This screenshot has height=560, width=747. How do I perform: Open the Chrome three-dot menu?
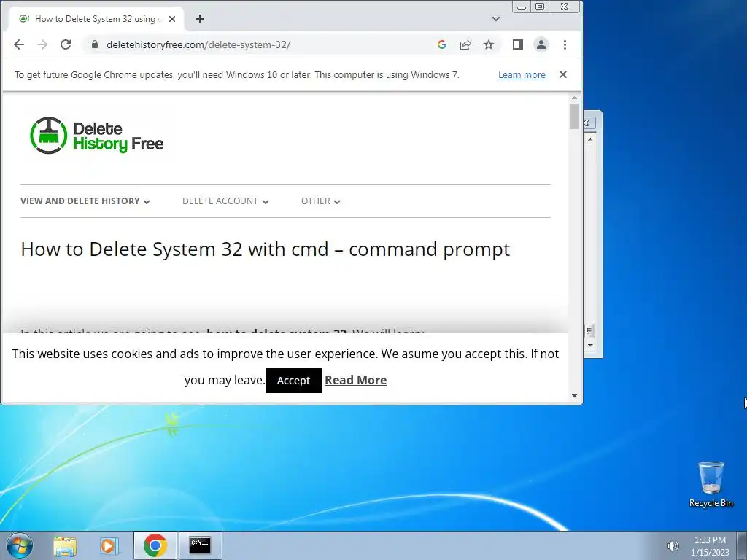pos(565,44)
